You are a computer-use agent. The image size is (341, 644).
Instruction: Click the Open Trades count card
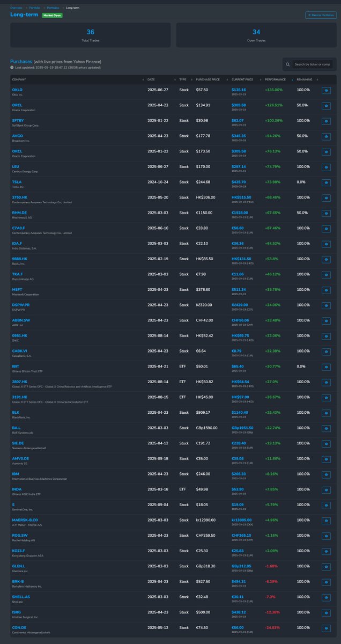(x=256, y=35)
